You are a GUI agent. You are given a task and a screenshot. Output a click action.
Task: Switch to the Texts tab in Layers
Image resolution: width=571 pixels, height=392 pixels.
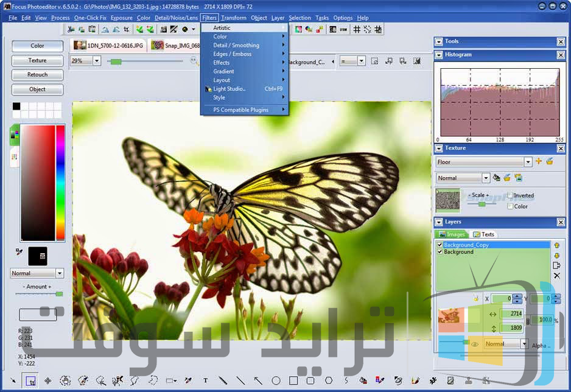(x=483, y=234)
